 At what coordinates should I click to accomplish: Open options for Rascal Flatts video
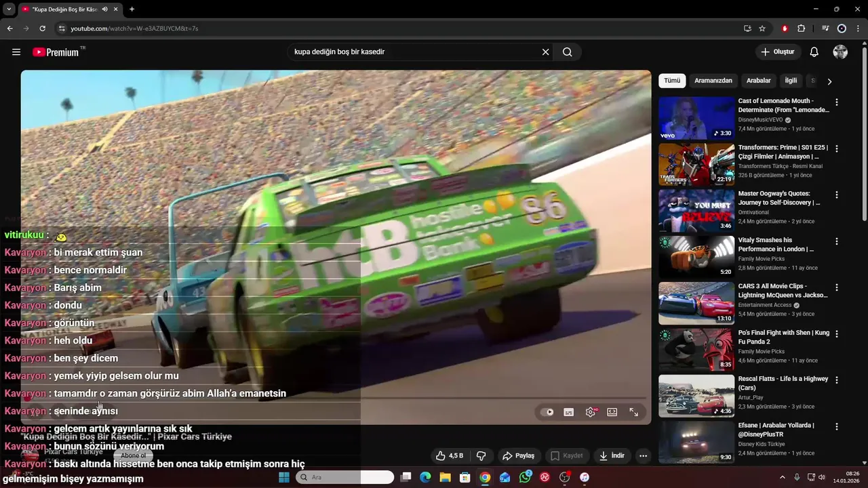coord(836,380)
